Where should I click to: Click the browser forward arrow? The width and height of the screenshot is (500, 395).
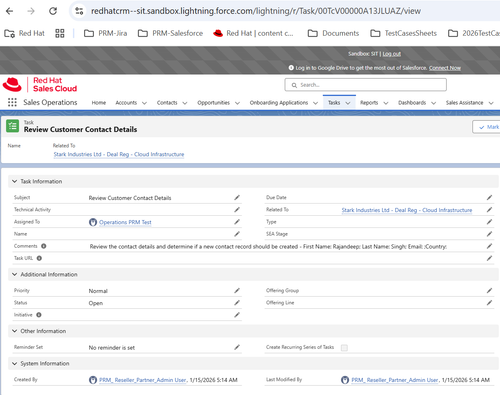[31, 11]
